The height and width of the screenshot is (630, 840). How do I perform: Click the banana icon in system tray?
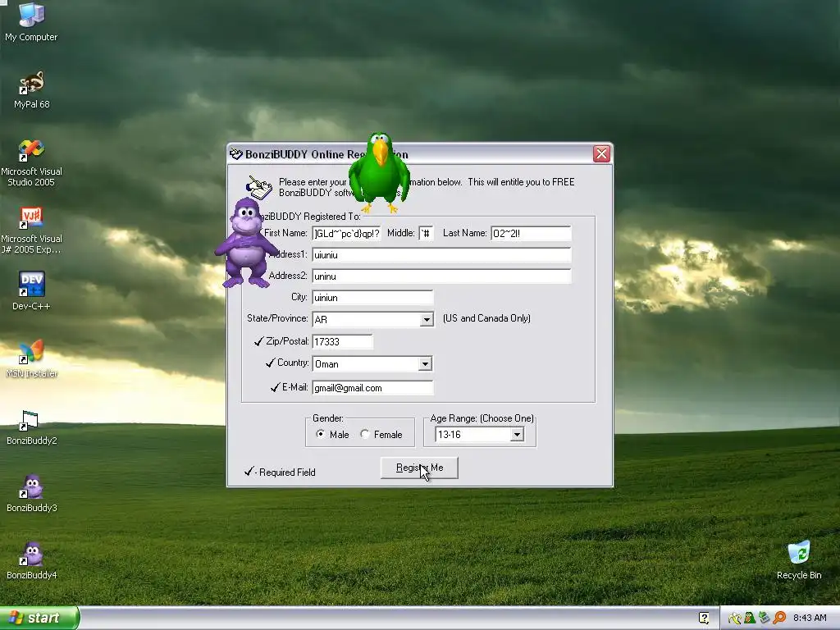(x=734, y=619)
